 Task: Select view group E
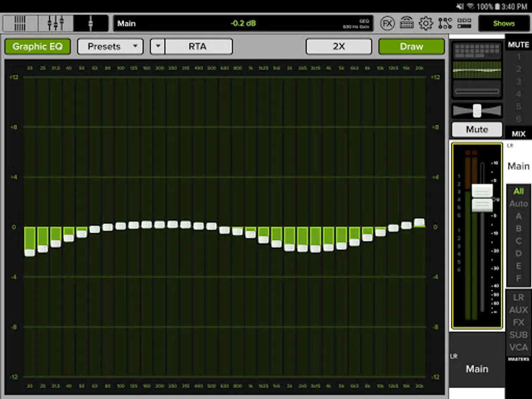pyautogui.click(x=518, y=266)
